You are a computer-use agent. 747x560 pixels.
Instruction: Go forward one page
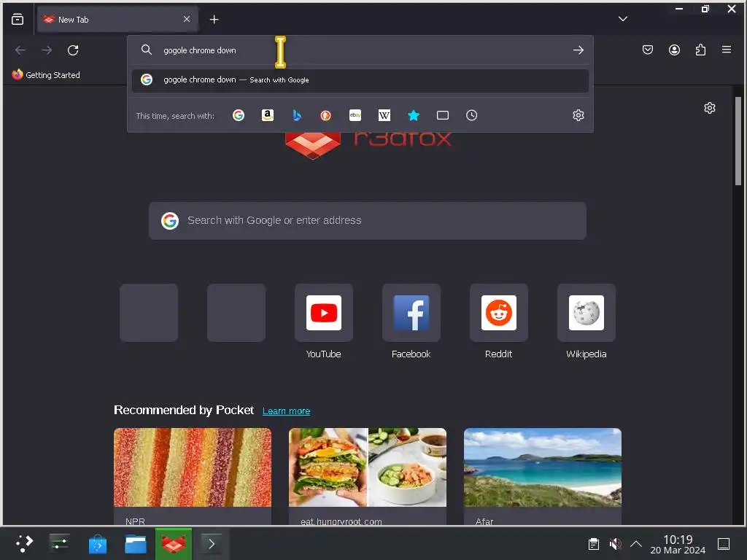[47, 50]
